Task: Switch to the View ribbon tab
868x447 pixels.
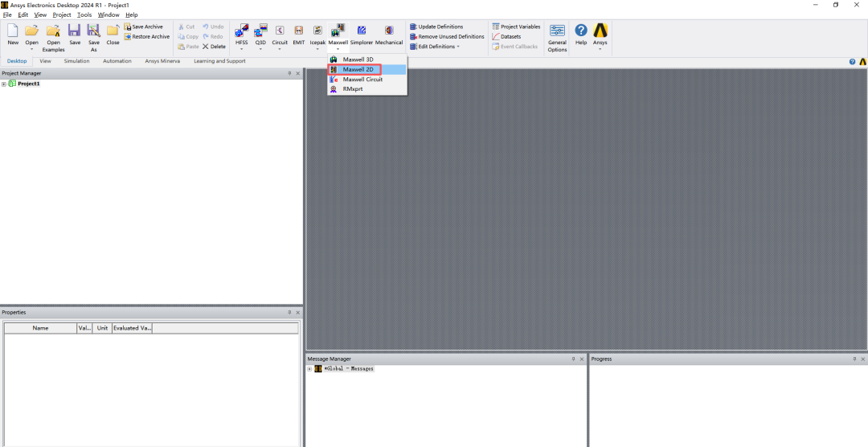Action: [45, 61]
